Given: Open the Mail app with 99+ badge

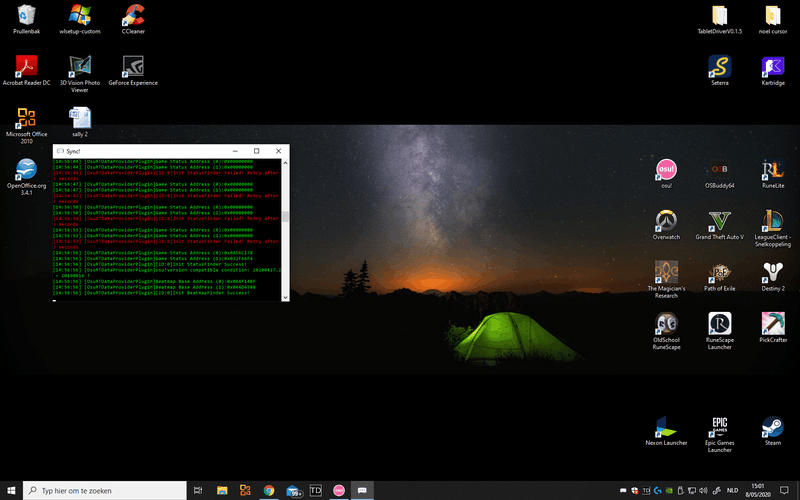Looking at the screenshot, I should (x=293, y=491).
